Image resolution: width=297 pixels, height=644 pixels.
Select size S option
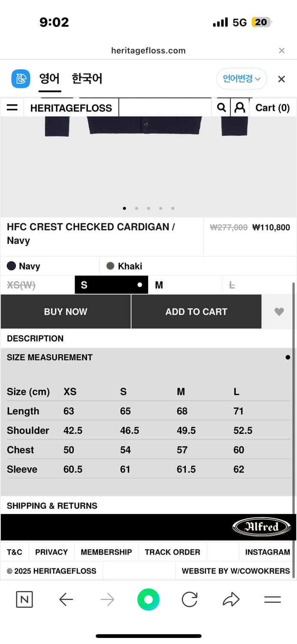[111, 285]
